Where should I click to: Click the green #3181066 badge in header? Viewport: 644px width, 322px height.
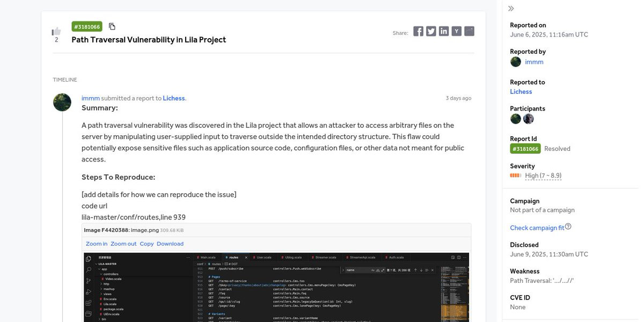(x=87, y=26)
